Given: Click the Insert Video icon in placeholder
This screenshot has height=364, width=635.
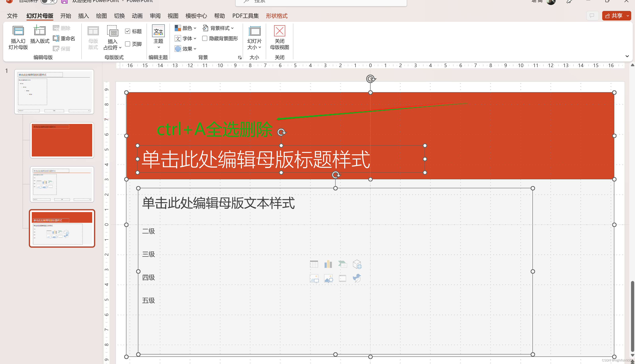Looking at the screenshot, I should click(342, 278).
